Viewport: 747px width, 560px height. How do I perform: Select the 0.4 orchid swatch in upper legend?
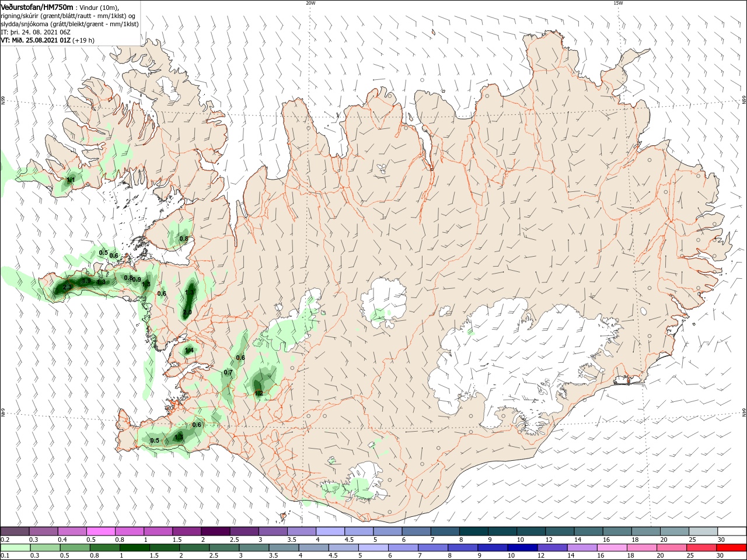coord(72,531)
